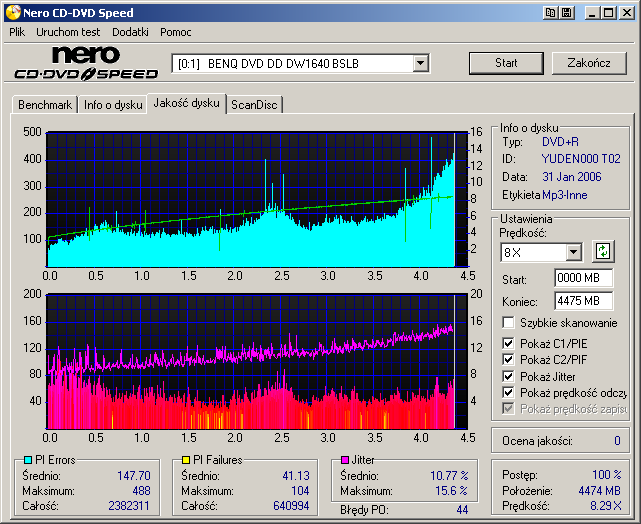This screenshot has height=524, width=641.
Task: Toggle Pokaż prędkość odczytu checkbox
Action: (508, 393)
